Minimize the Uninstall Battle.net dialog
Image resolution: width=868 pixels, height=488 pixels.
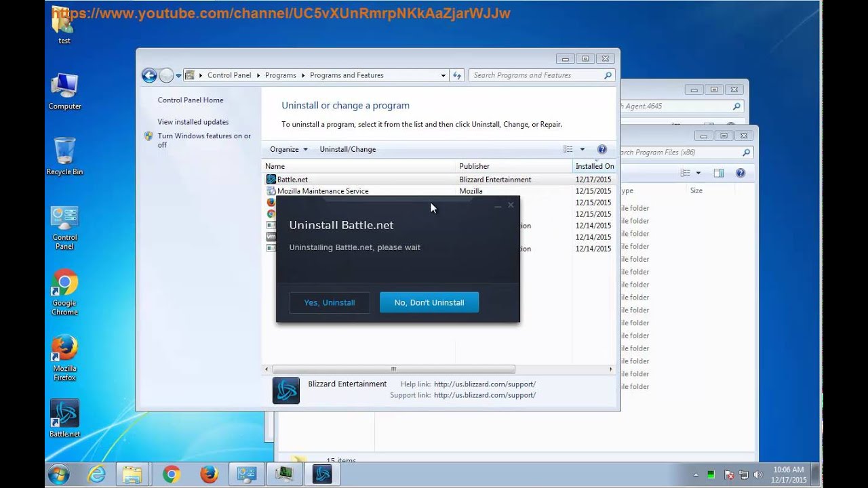pyautogui.click(x=498, y=205)
